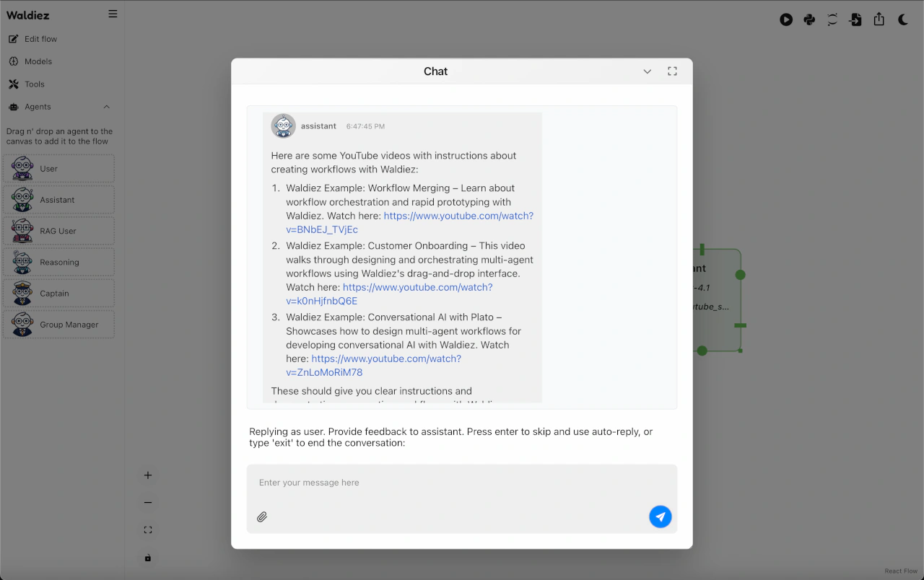The image size is (924, 580).
Task: Toggle the chat fullscreen view
Action: pyautogui.click(x=672, y=71)
